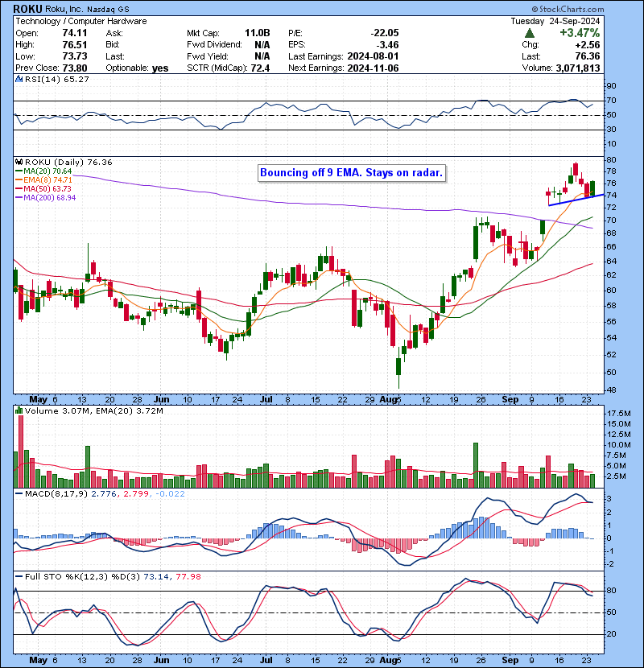The height and width of the screenshot is (668, 644).
Task: Click the green up-triangle beside +3.47%
Action: [x=530, y=33]
